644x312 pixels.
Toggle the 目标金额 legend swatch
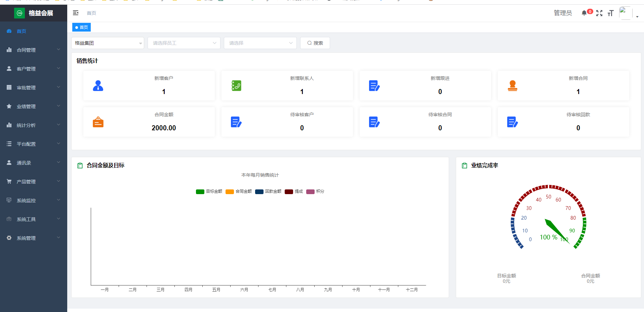coord(200,192)
